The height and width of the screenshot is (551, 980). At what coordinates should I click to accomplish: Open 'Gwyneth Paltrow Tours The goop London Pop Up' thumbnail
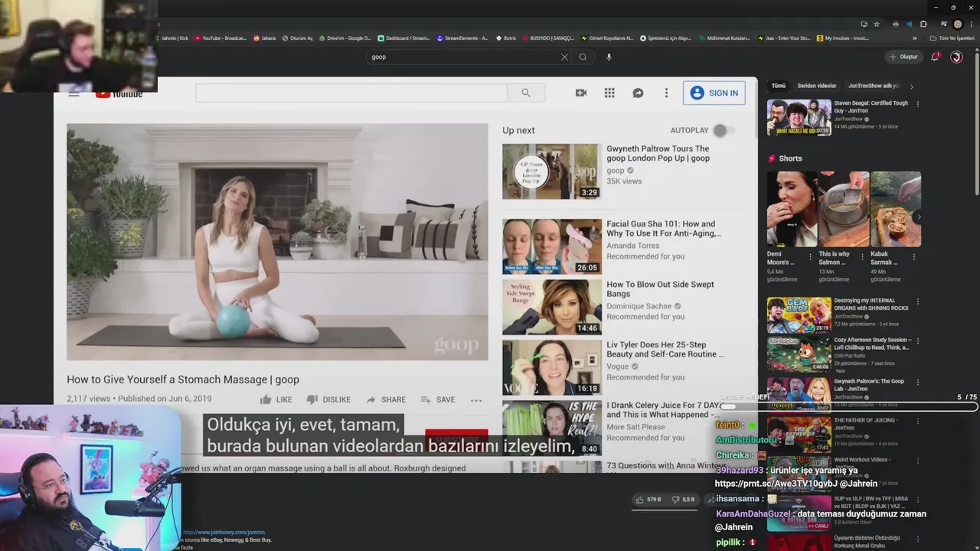pos(551,171)
